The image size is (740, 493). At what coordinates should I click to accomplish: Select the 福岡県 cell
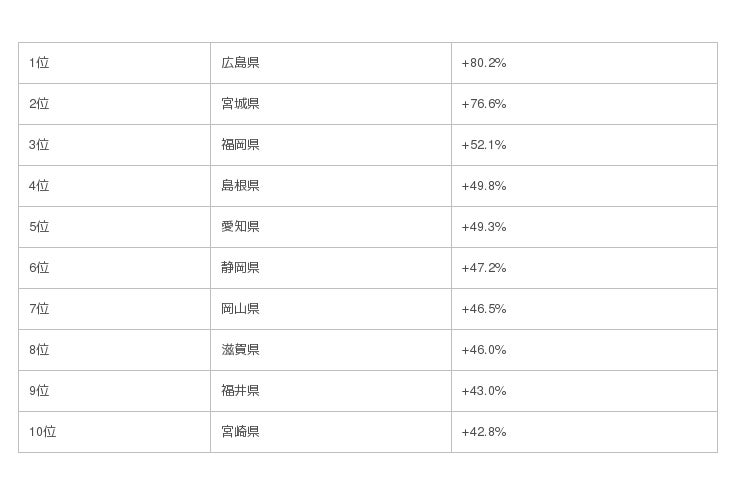click(240, 145)
